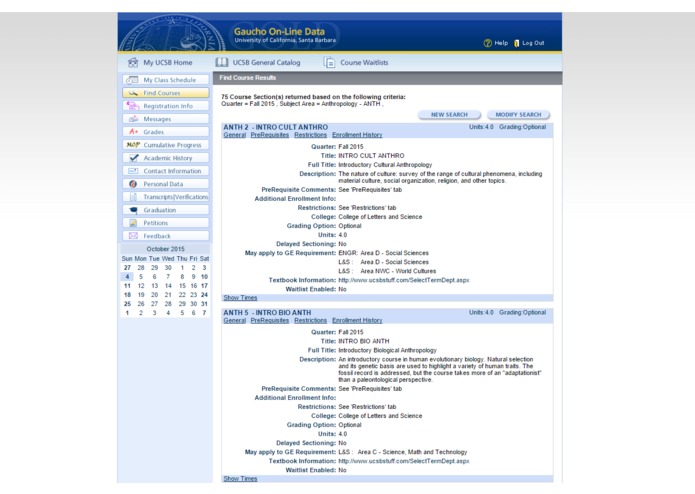Viewport: 695px width, 494px height.
Task: Expand Show Times for ANTH 5
Action: (240, 478)
